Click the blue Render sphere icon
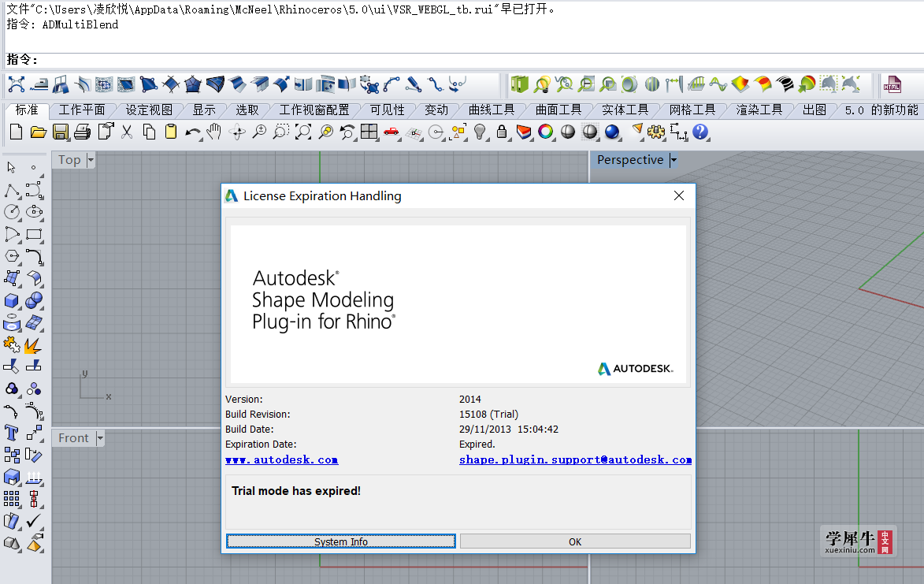 click(612, 132)
